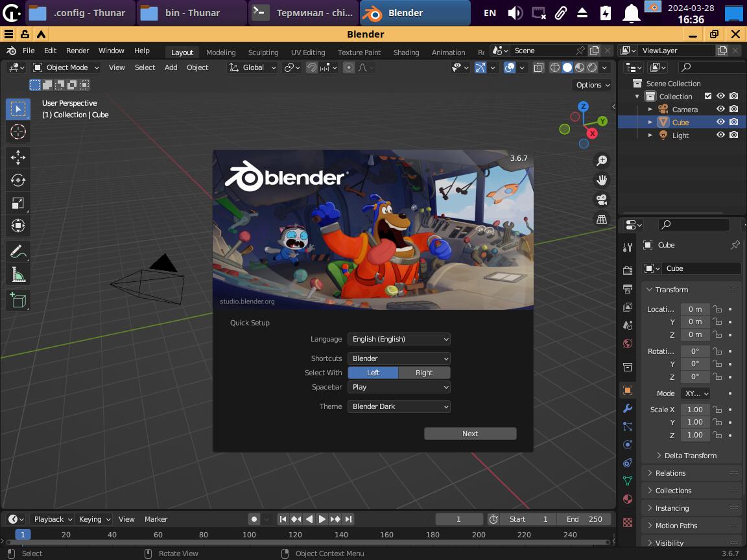Select the Measure ruler tool
This screenshot has width=747, height=560.
coord(18,275)
